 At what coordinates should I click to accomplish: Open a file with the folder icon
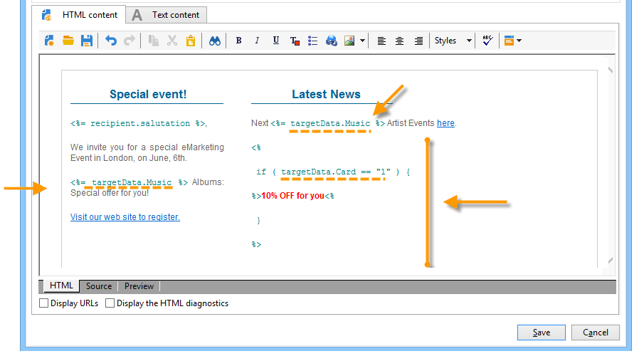click(x=68, y=41)
